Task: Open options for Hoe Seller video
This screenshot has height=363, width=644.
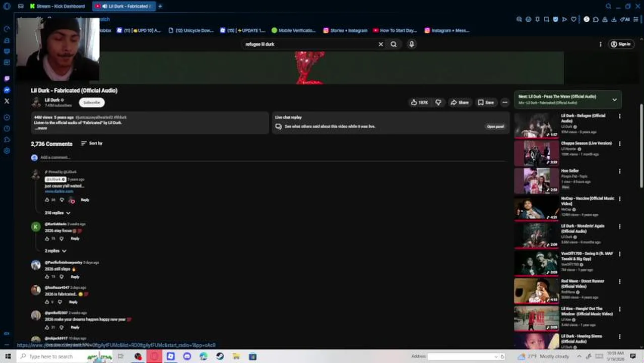Action: tap(619, 171)
